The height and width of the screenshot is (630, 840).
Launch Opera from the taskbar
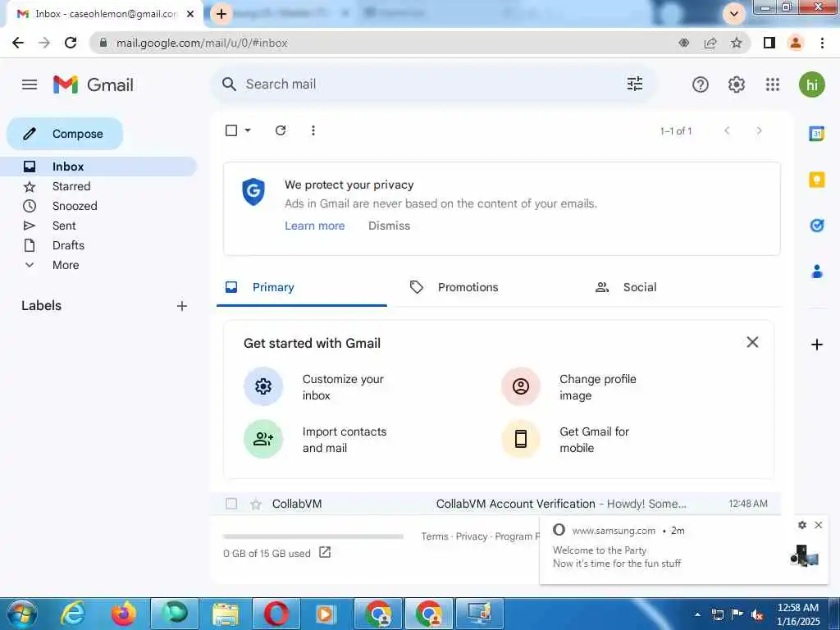[276, 614]
